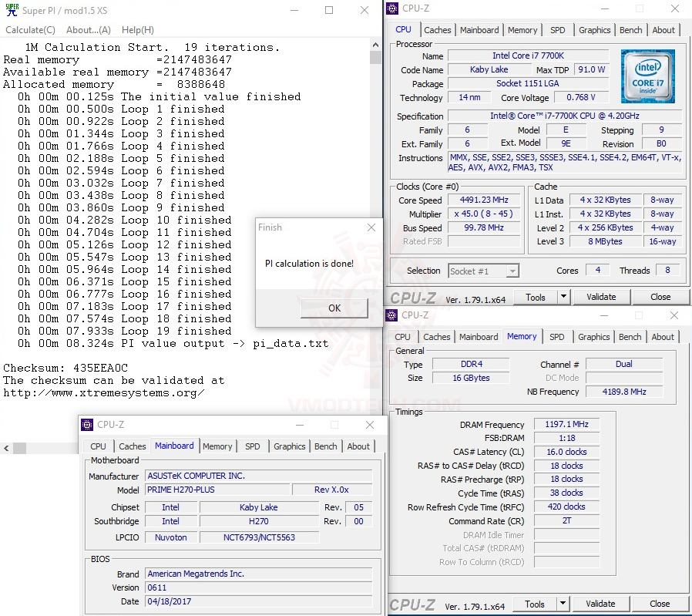Click the CPU-Z title bar icon
The width and height of the screenshot is (692, 616).
[392, 8]
